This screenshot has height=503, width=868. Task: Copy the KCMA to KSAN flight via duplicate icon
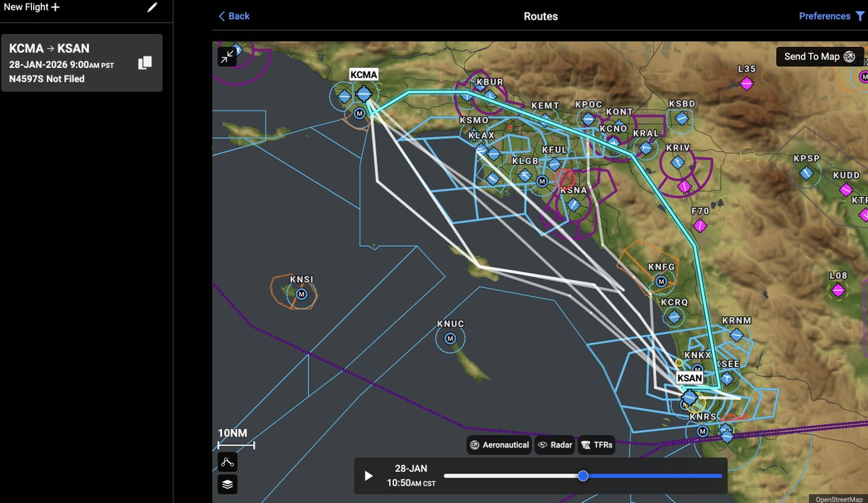click(x=145, y=62)
